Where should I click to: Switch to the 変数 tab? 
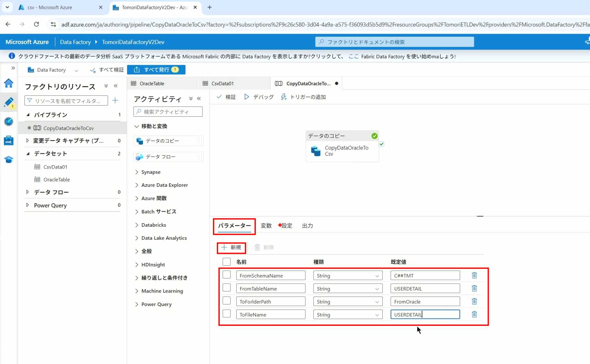pos(266,226)
